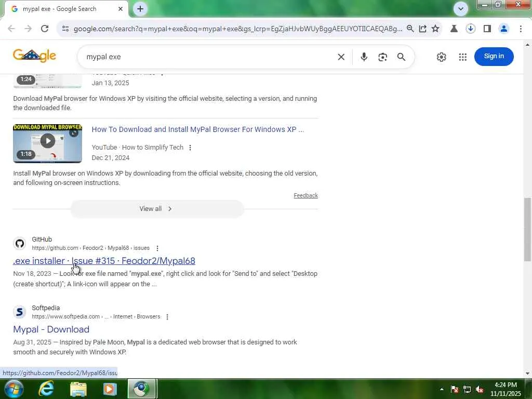Screen dimensions: 532x399
Task: Click the zoom magnifier icon in address bar
Action: coord(410,29)
